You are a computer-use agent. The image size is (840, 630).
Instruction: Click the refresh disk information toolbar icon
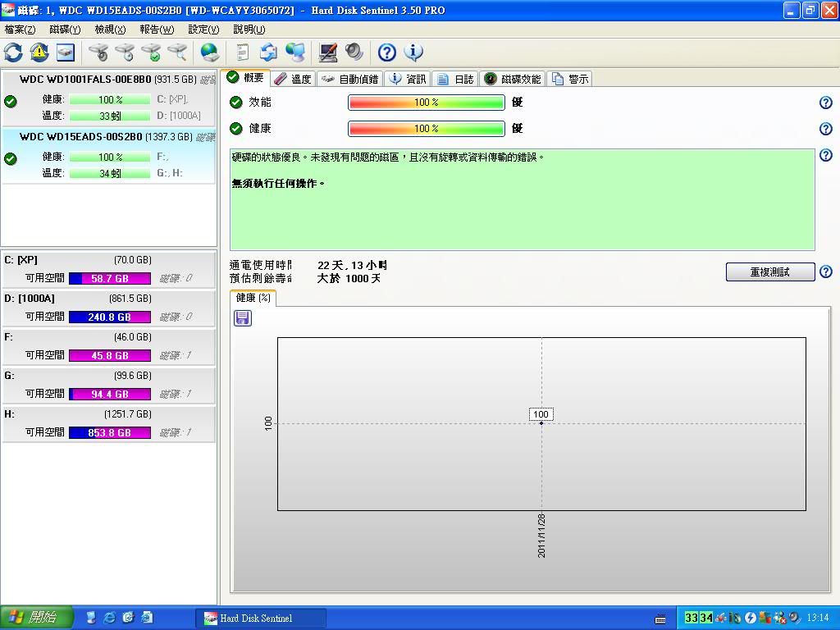[13, 52]
